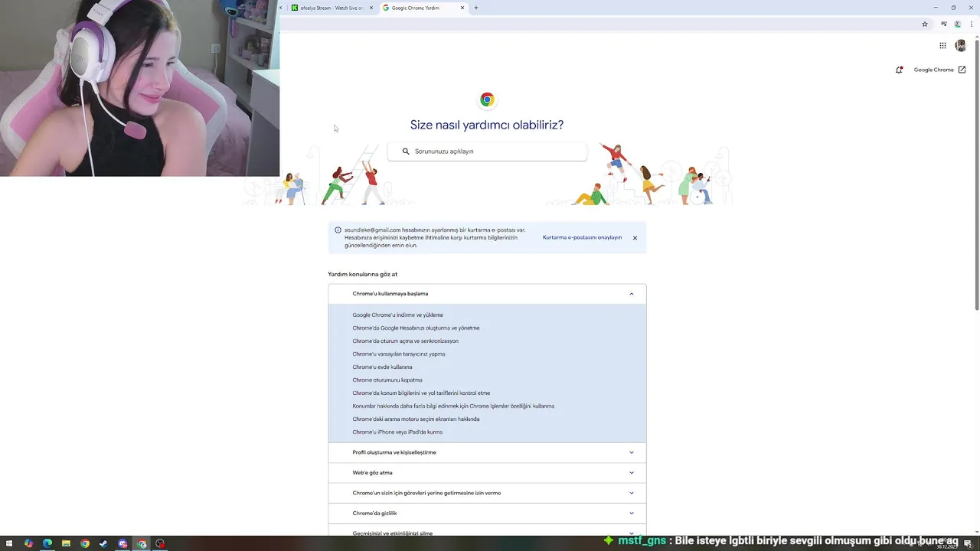Open Copilot from the taskbar
The height and width of the screenshot is (551, 980).
28,544
